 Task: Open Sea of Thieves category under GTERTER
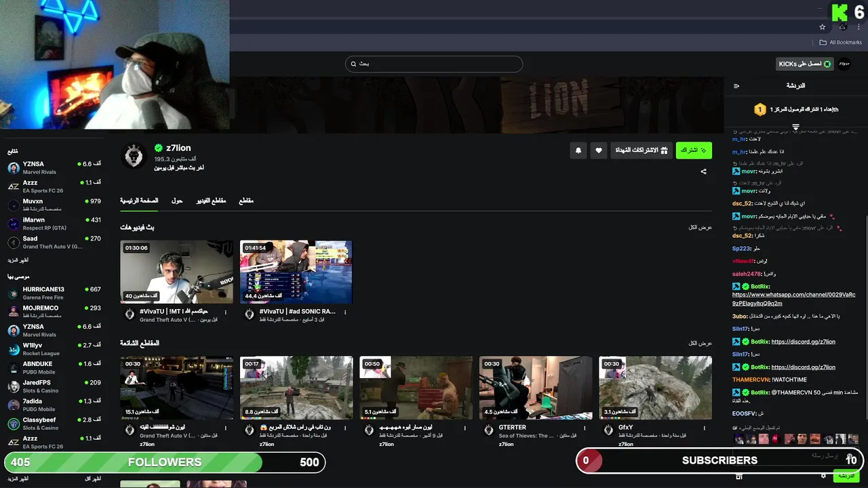(526, 436)
